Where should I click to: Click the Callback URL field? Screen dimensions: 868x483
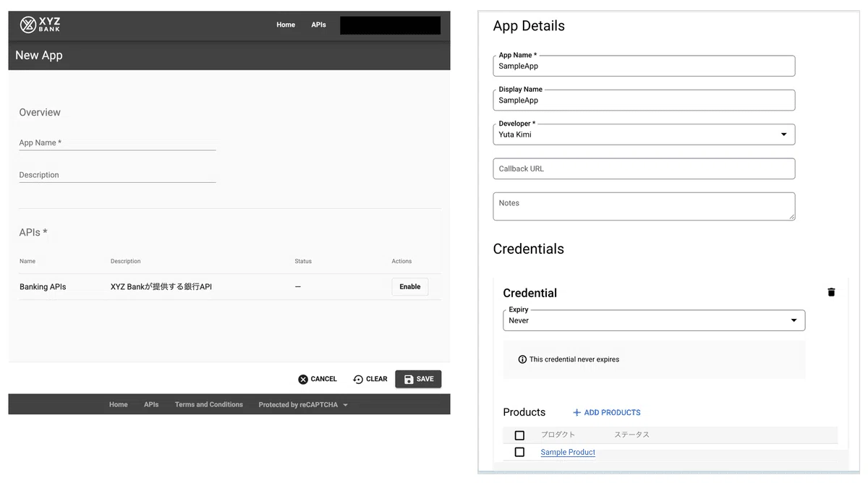[644, 168]
